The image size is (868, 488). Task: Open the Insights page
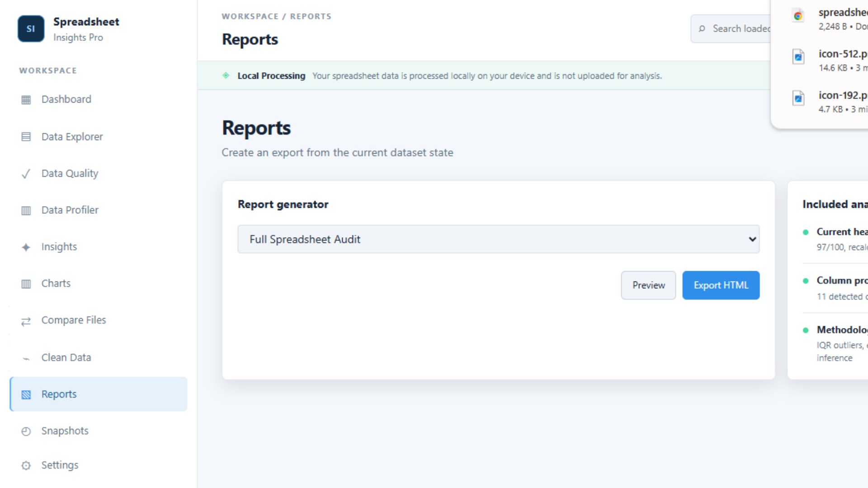pos(99,247)
